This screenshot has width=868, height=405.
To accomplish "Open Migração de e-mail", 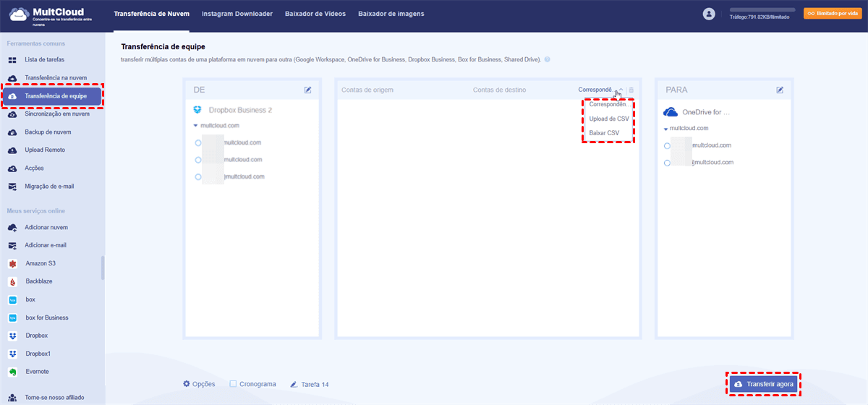I will point(49,186).
